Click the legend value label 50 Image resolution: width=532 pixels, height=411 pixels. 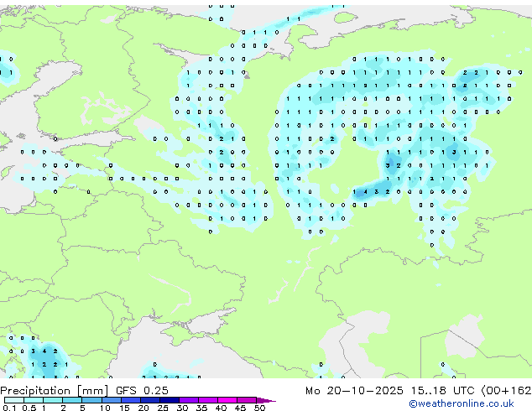coord(259,408)
